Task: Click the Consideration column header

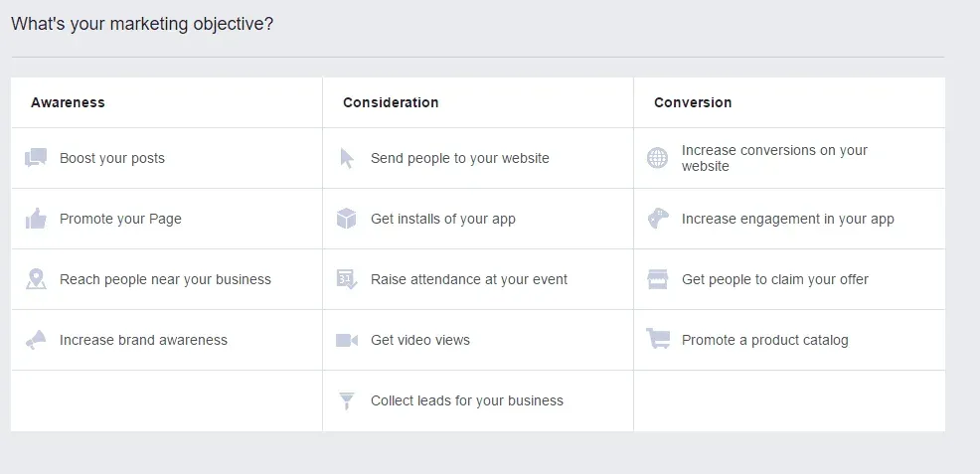Action: 391,102
